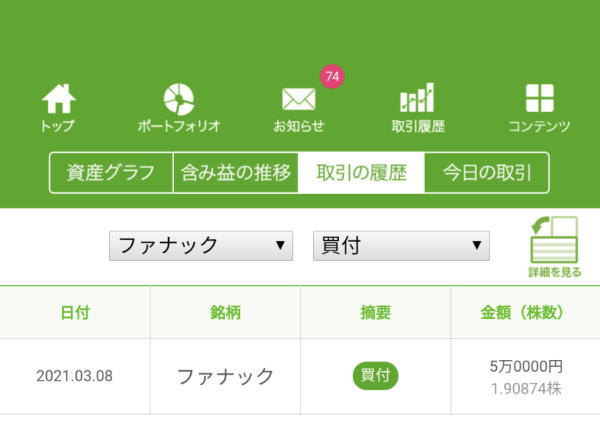Select the 取引の履歴 tab
Image resolution: width=600 pixels, height=424 pixels.
361,173
